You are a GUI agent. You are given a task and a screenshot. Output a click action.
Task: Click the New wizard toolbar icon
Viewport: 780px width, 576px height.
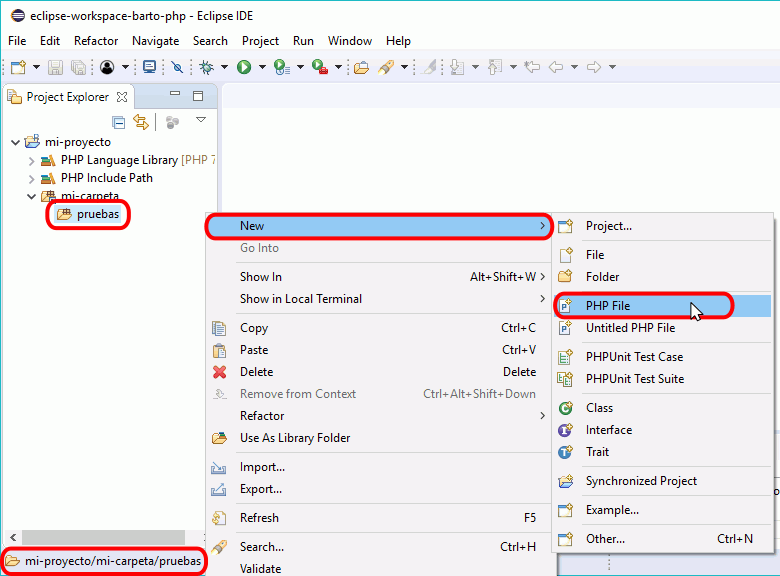[19, 67]
